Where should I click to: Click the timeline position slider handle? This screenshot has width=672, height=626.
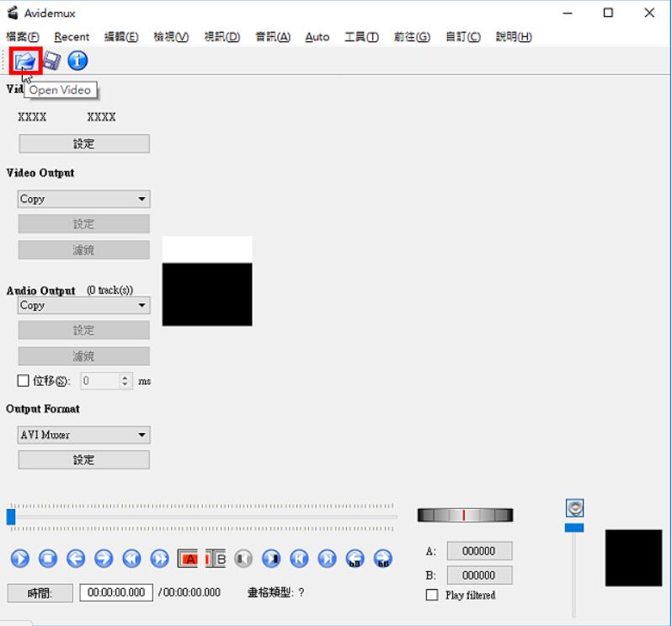[11, 516]
